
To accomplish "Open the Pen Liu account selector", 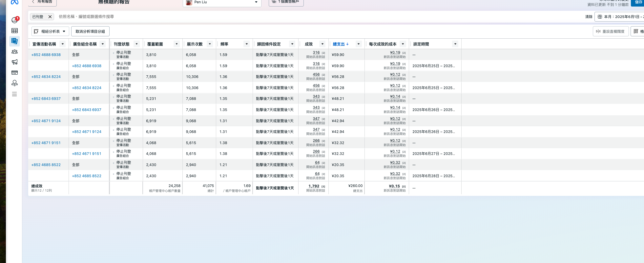I will [222, 2].
